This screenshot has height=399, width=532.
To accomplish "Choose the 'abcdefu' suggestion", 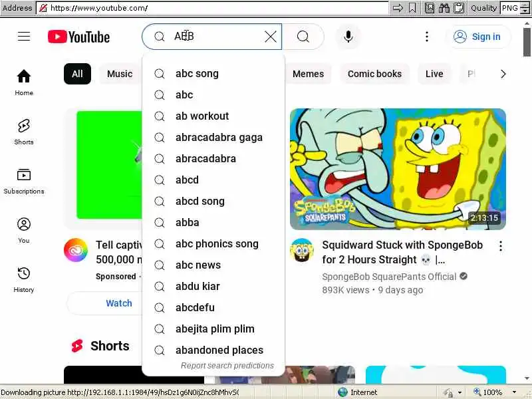I will pyautogui.click(x=213, y=308).
